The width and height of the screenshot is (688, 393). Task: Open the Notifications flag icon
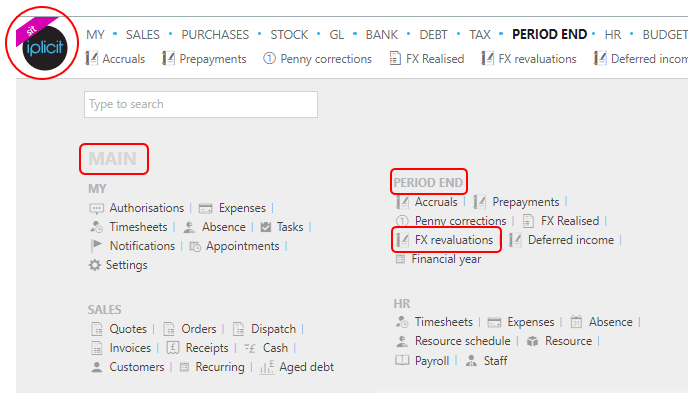click(96, 246)
